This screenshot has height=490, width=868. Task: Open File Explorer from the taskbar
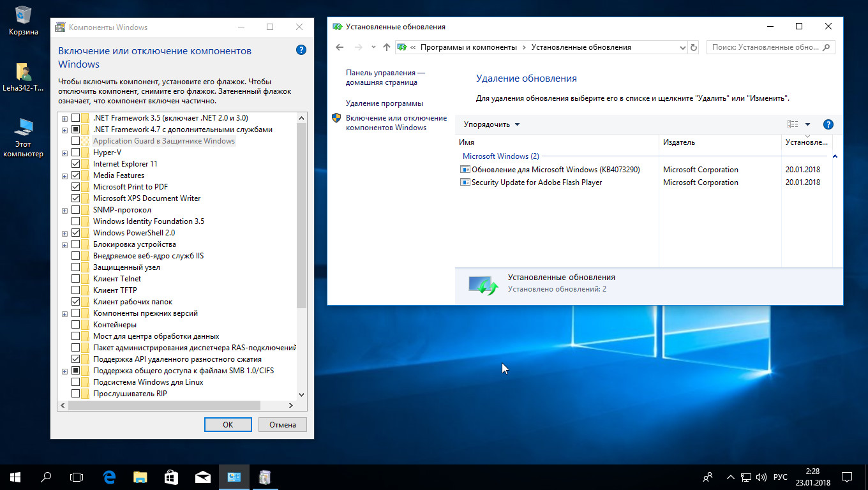[x=140, y=477]
